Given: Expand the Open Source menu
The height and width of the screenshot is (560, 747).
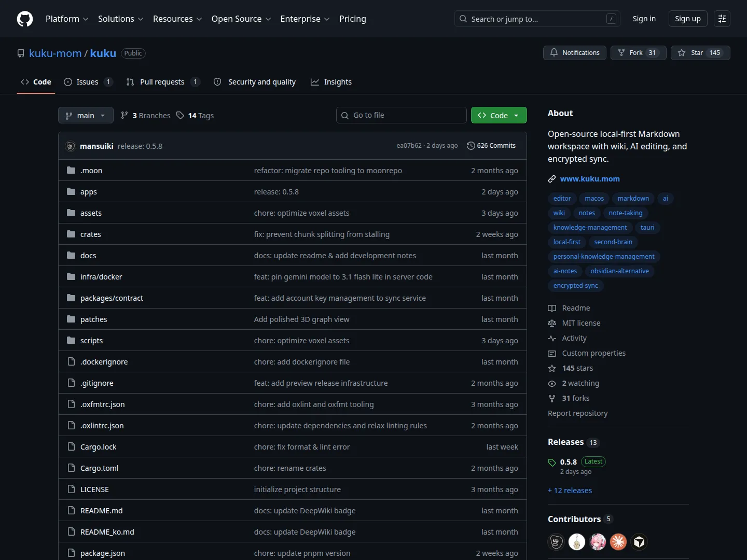Looking at the screenshot, I should 241,19.
